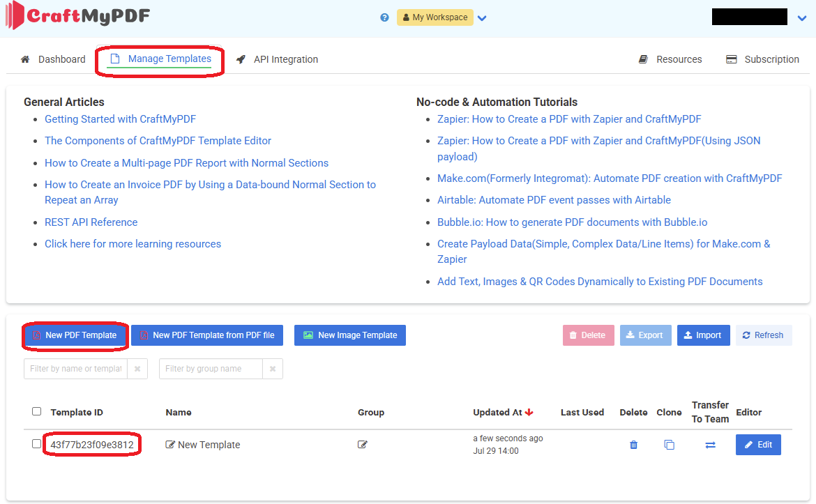Tick the select-all checkbox in table header

tap(37, 411)
